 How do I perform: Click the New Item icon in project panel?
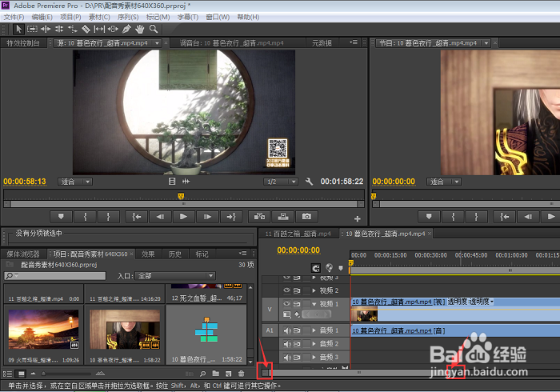click(x=229, y=374)
